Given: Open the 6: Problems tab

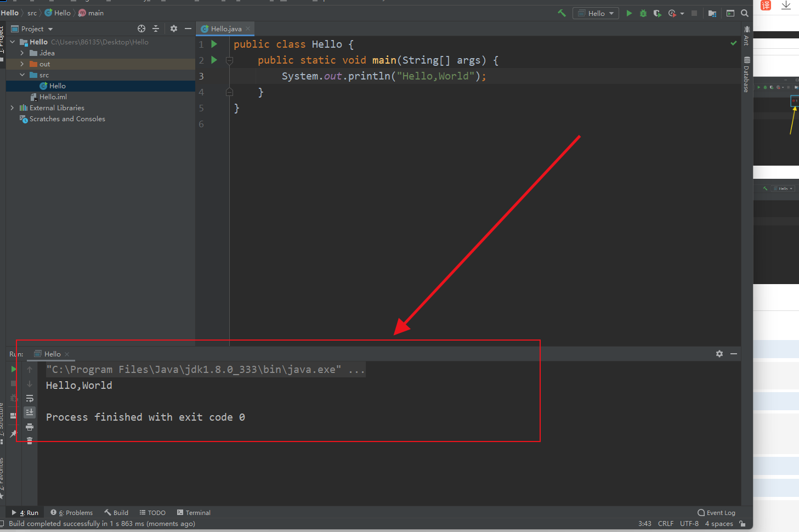Looking at the screenshot, I should click(72, 513).
